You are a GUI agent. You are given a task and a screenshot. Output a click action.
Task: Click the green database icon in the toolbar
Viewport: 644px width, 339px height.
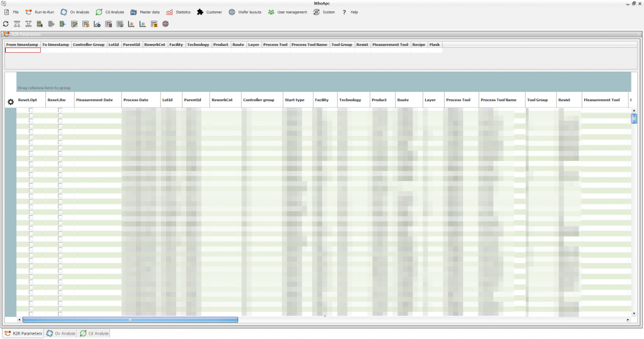40,24
